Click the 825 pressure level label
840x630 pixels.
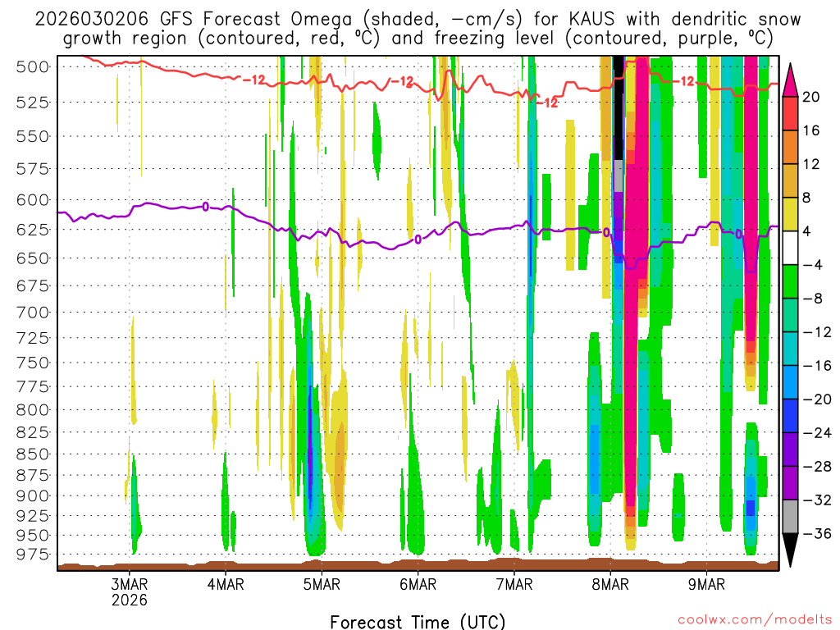point(32,432)
